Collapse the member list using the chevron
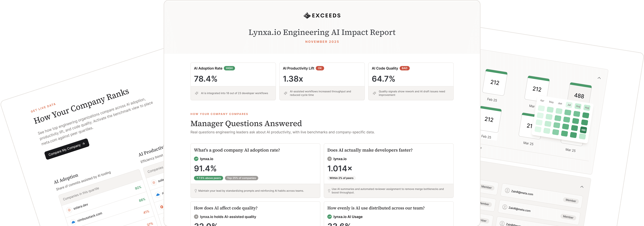 tap(582, 187)
